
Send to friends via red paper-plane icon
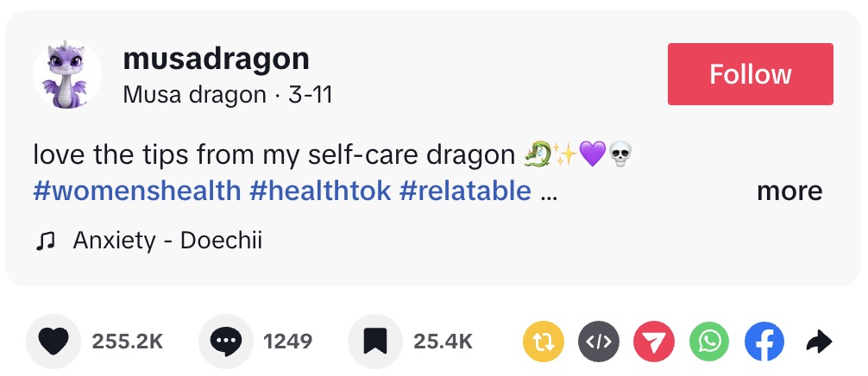pos(654,342)
